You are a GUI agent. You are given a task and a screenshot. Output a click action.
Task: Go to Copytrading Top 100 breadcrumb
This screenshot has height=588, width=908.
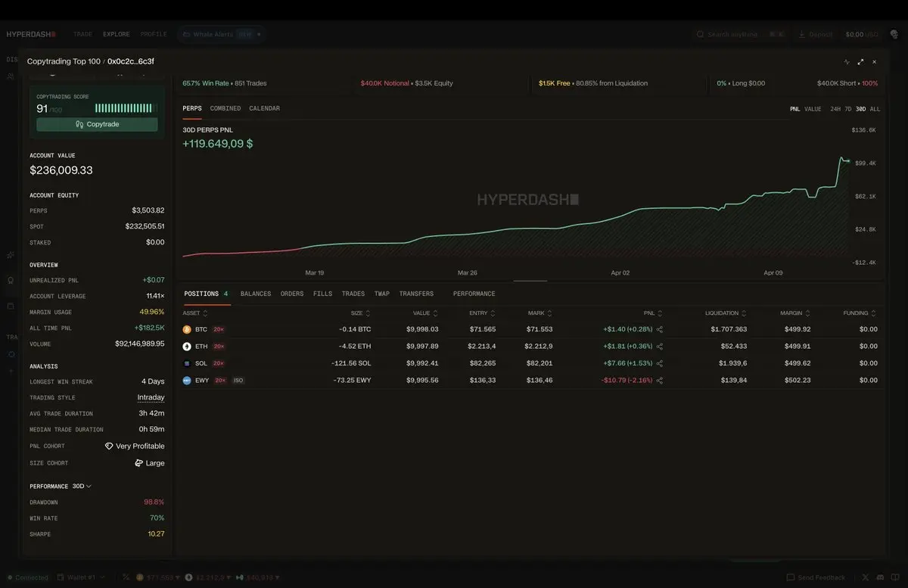64,61
